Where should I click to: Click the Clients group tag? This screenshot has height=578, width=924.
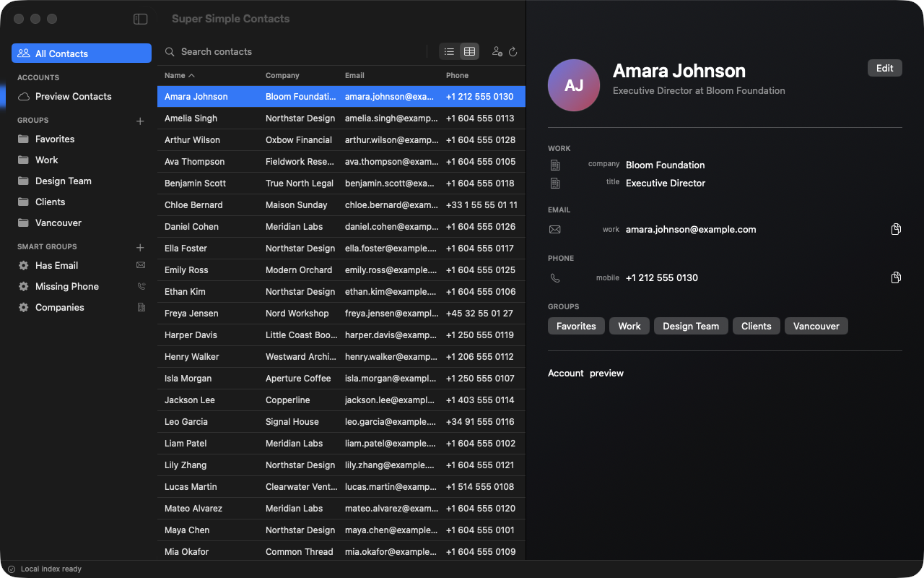[x=757, y=326]
